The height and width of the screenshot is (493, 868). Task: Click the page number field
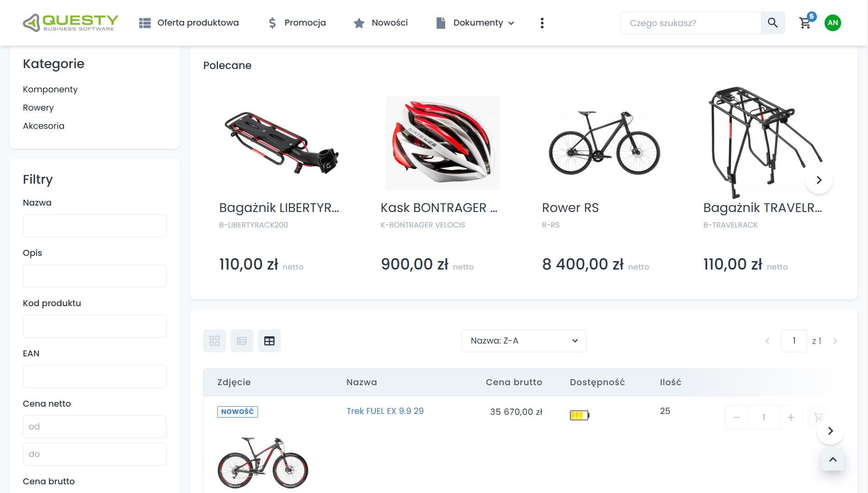tap(794, 341)
